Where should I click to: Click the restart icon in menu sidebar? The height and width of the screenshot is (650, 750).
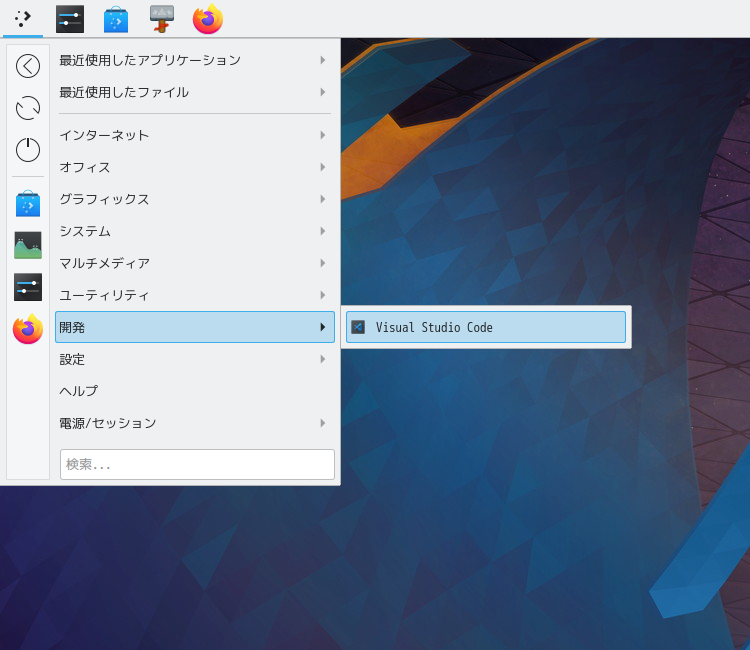coord(28,108)
